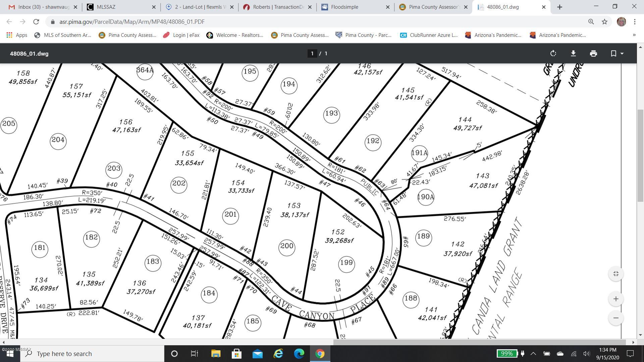The width and height of the screenshot is (644, 362).
Task: Click the vertical scrollbar thumb
Action: (x=640, y=155)
